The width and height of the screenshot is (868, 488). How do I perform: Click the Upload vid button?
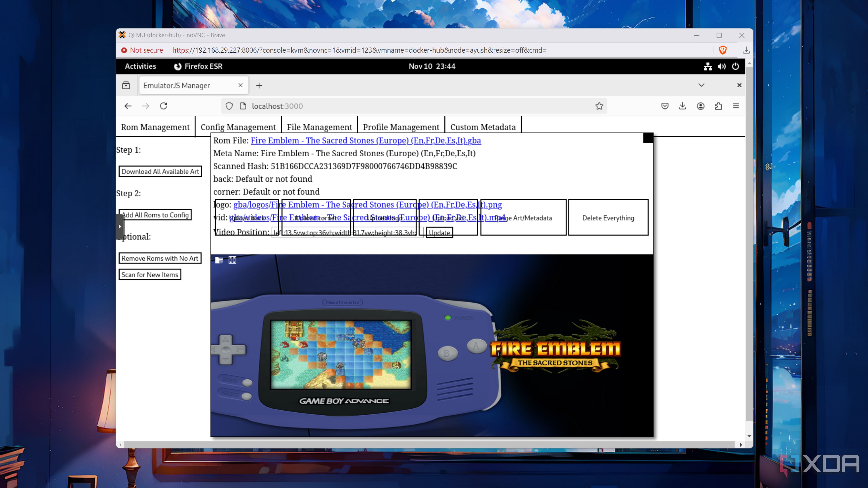448,218
